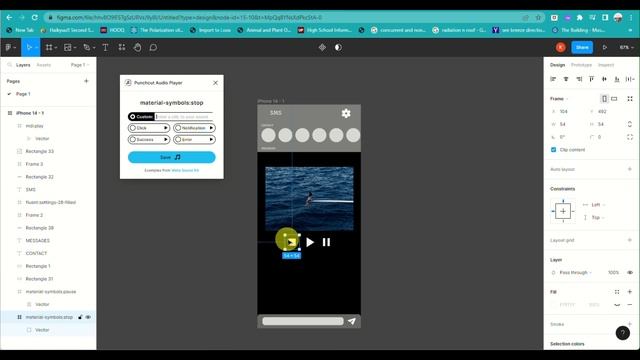640x360 pixels.
Task: Switch to the Inspect tab
Action: 606,65
